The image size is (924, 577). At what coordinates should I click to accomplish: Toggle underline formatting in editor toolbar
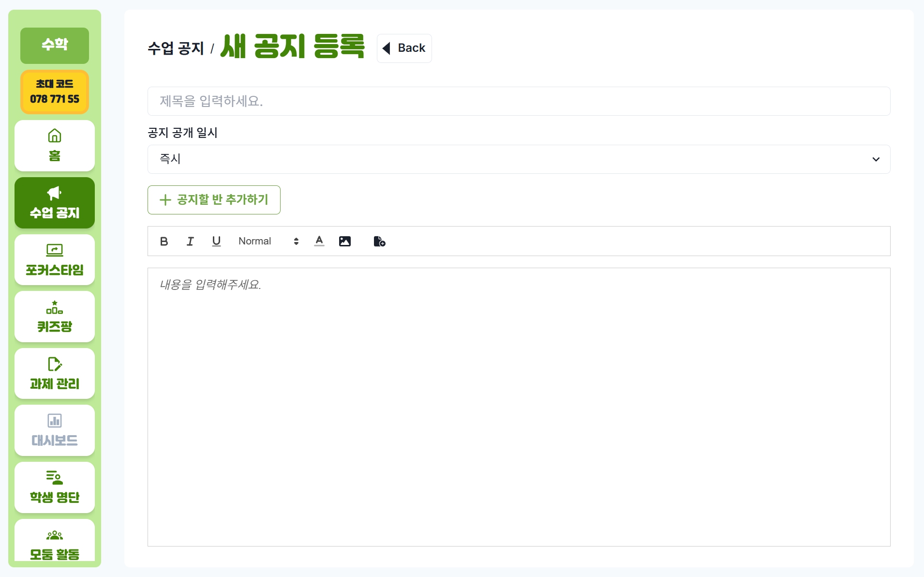pyautogui.click(x=216, y=241)
